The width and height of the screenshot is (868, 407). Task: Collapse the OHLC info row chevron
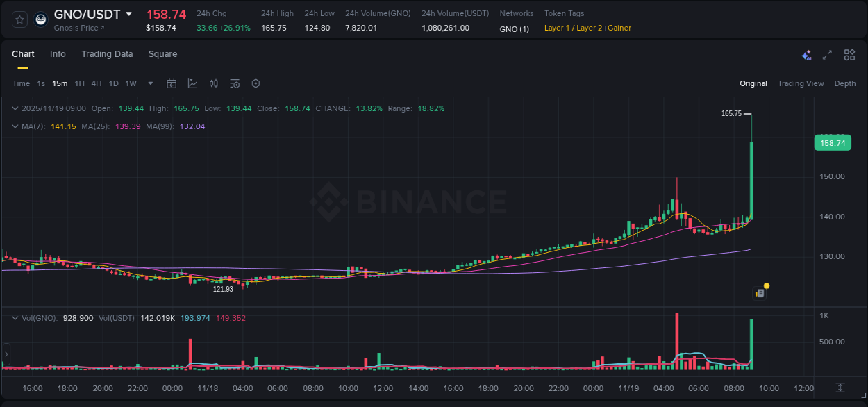pos(15,108)
